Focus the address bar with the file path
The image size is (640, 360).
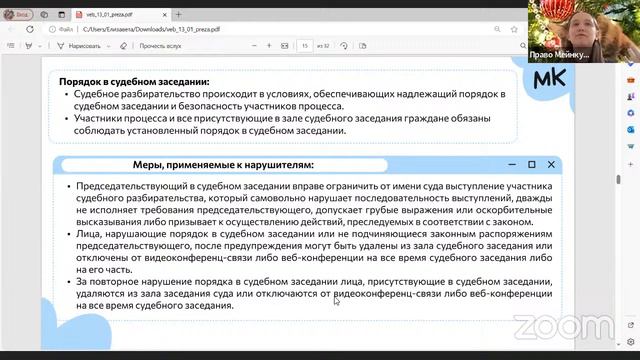click(151, 29)
